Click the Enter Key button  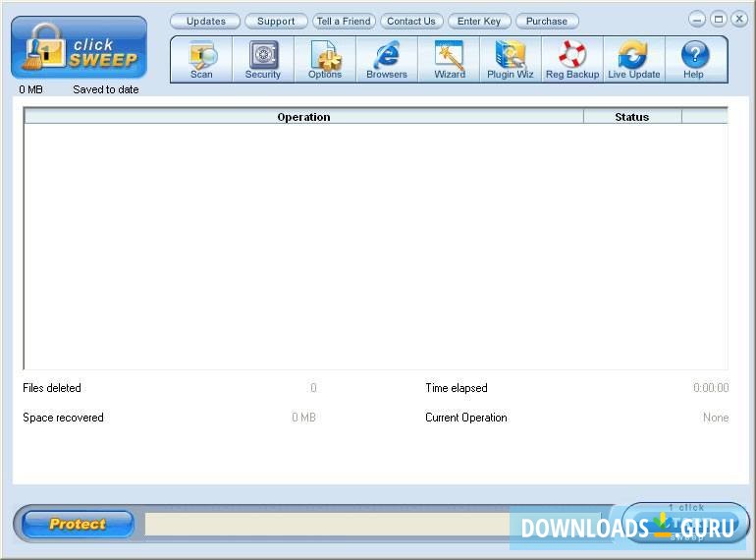pos(479,22)
